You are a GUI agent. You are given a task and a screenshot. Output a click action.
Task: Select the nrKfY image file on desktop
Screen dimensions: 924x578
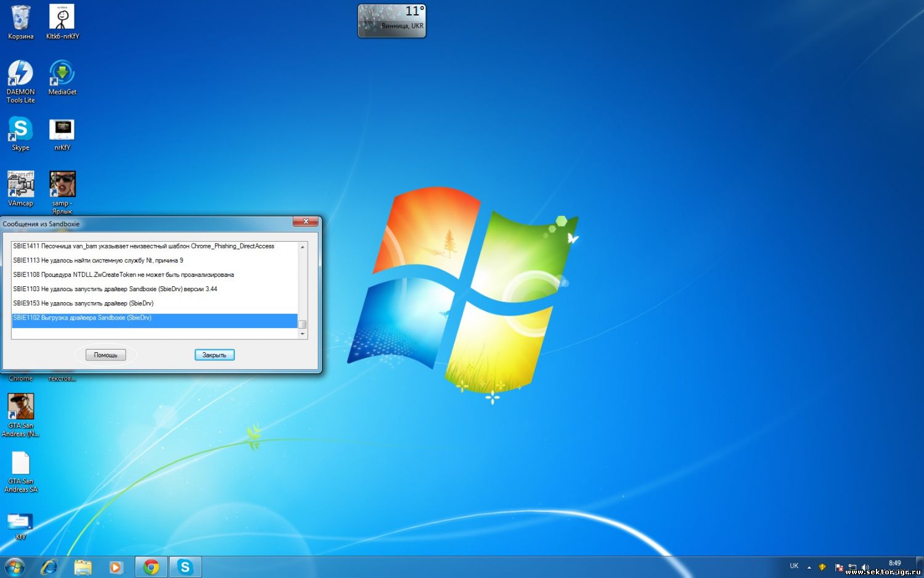(x=62, y=134)
